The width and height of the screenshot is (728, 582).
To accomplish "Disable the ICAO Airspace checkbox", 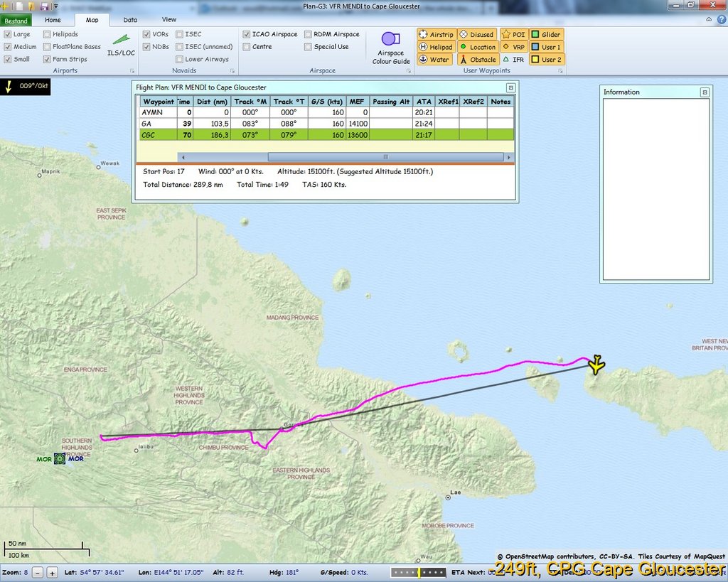I will (x=246, y=34).
